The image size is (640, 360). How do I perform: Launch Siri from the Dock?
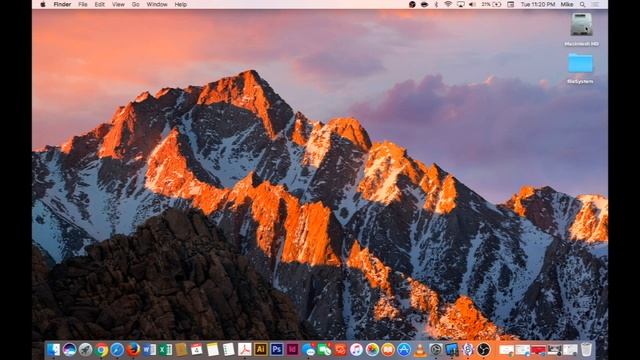click(x=69, y=350)
